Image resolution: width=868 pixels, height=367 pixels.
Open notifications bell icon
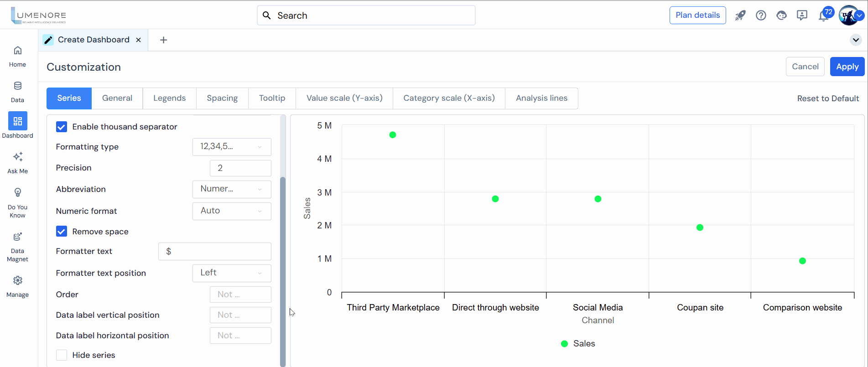pos(823,16)
